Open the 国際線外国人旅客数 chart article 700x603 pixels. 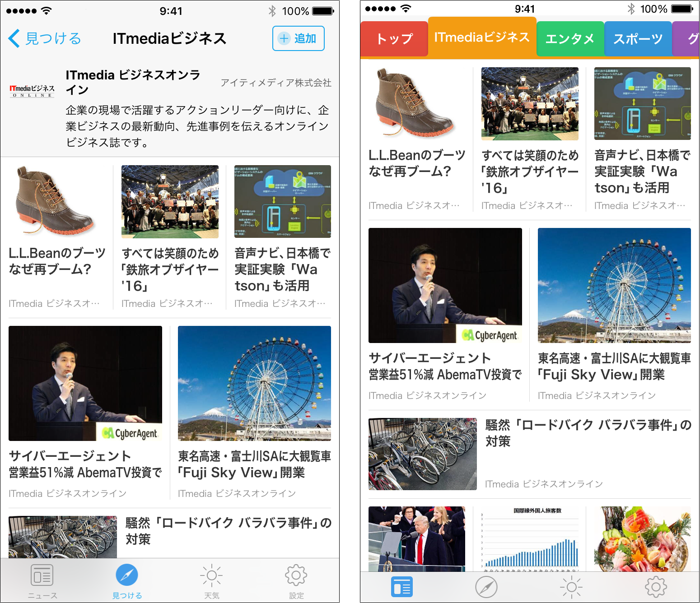[x=530, y=539]
